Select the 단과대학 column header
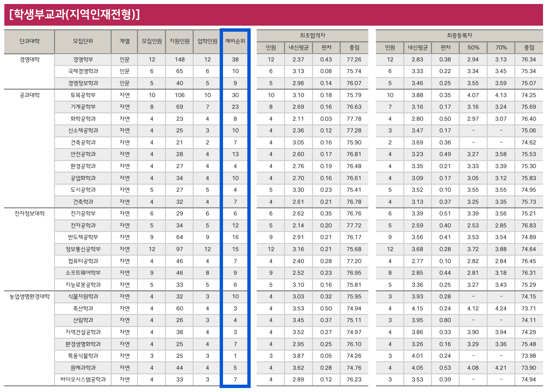Image resolution: width=548 pixels, height=392 pixels. coord(29,41)
